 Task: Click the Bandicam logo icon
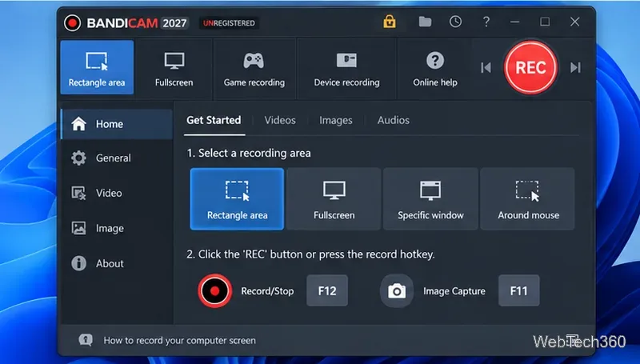click(x=73, y=23)
